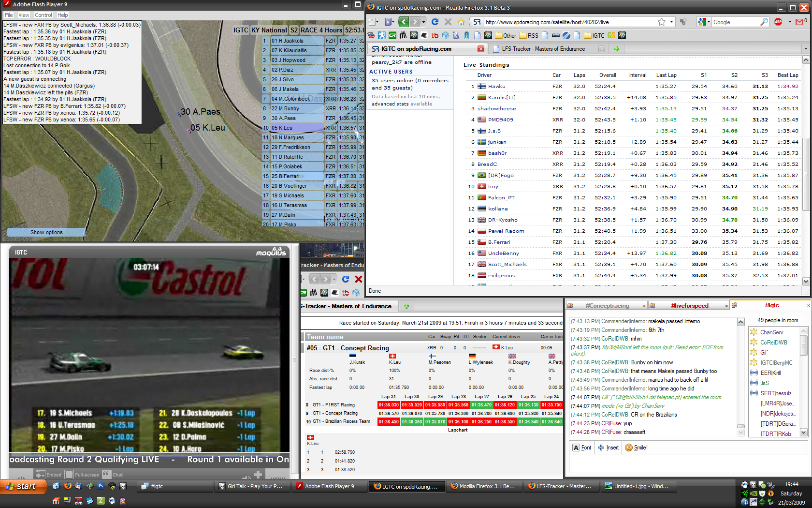Open the Adblock Plus dropdown arrow
Viewport: 812px width, 508px height.
(790, 22)
